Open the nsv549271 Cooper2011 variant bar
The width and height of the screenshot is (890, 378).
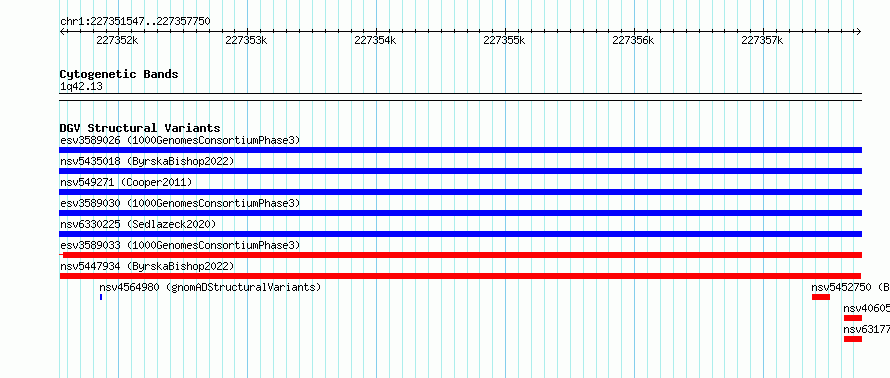(x=460, y=192)
